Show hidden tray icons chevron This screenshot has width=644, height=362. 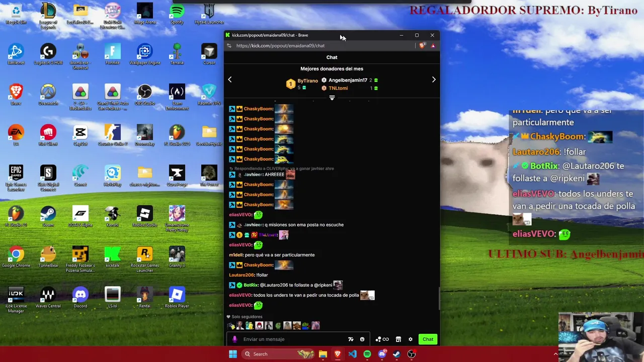555,354
